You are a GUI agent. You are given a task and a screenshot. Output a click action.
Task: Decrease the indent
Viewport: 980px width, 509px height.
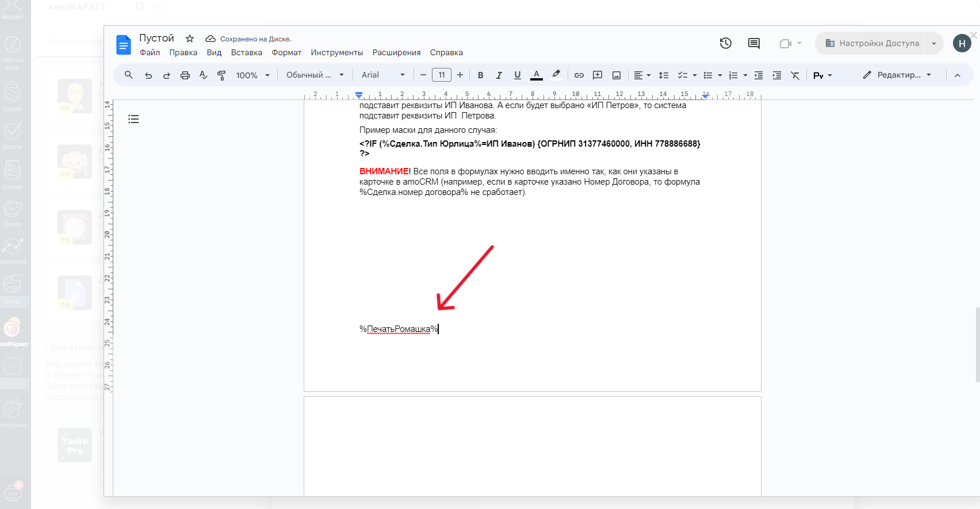coord(759,75)
